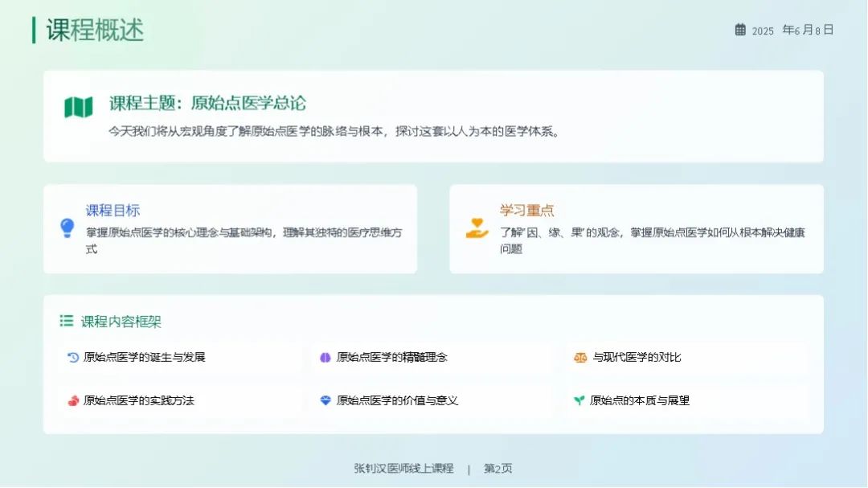The height and width of the screenshot is (488, 868).
Task: Click the 课程主题：原始点医学总论 title
Action: 207,104
